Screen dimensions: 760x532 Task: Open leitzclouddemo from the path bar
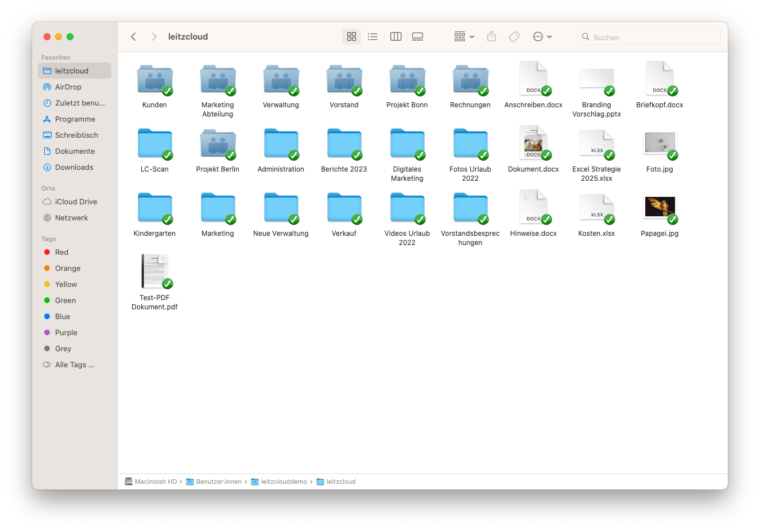(x=284, y=481)
